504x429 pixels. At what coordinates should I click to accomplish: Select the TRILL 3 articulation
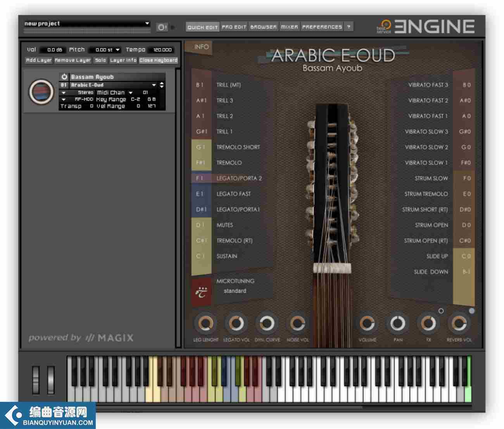[225, 100]
